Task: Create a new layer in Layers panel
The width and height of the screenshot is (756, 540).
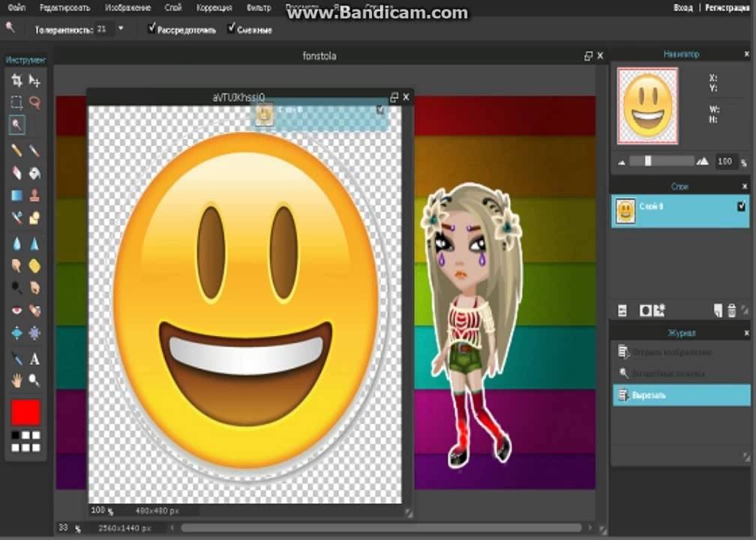Action: tap(718, 311)
